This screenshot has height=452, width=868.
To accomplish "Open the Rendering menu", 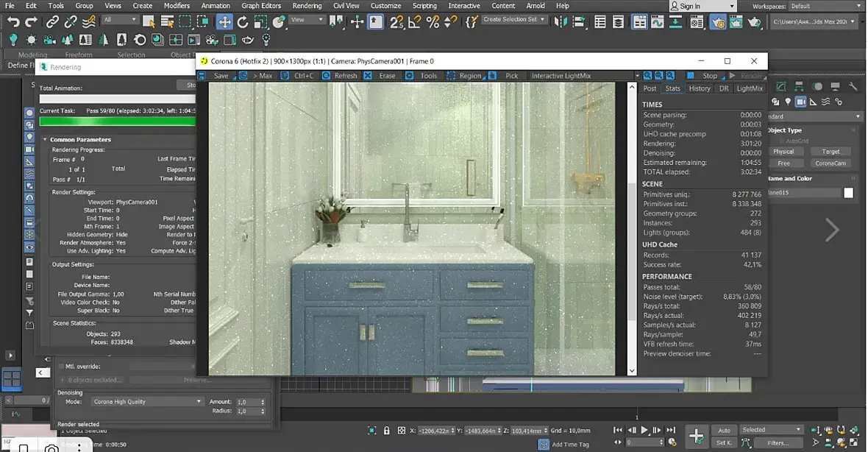I will click(307, 6).
